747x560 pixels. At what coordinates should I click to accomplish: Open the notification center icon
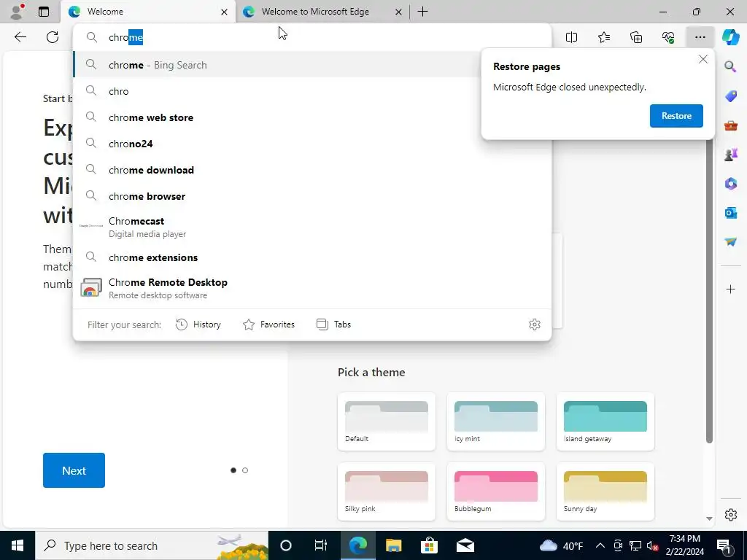coord(724,545)
